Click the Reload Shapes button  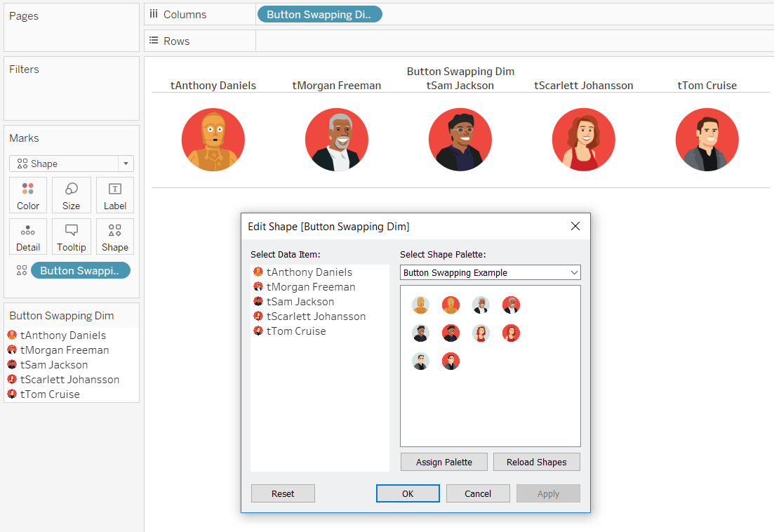pyautogui.click(x=537, y=462)
